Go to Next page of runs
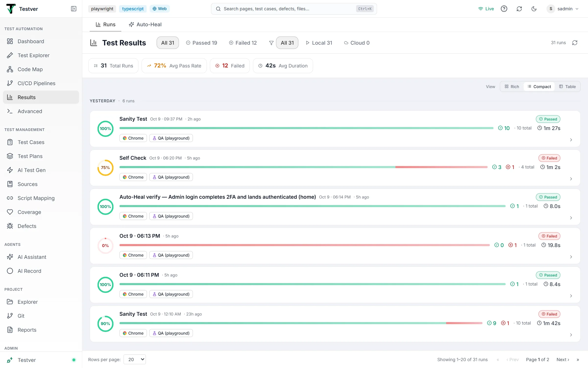This screenshot has width=588, height=368. point(563,359)
